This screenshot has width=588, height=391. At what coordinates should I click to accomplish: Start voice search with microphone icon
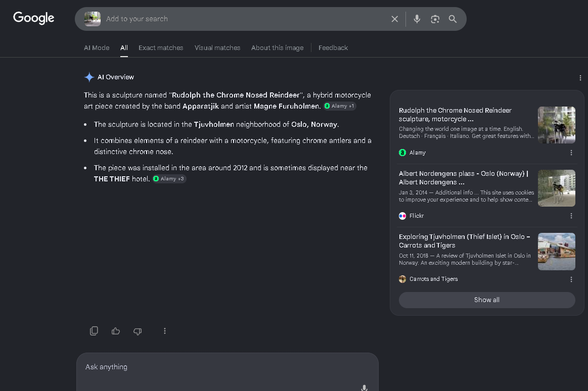tap(417, 19)
